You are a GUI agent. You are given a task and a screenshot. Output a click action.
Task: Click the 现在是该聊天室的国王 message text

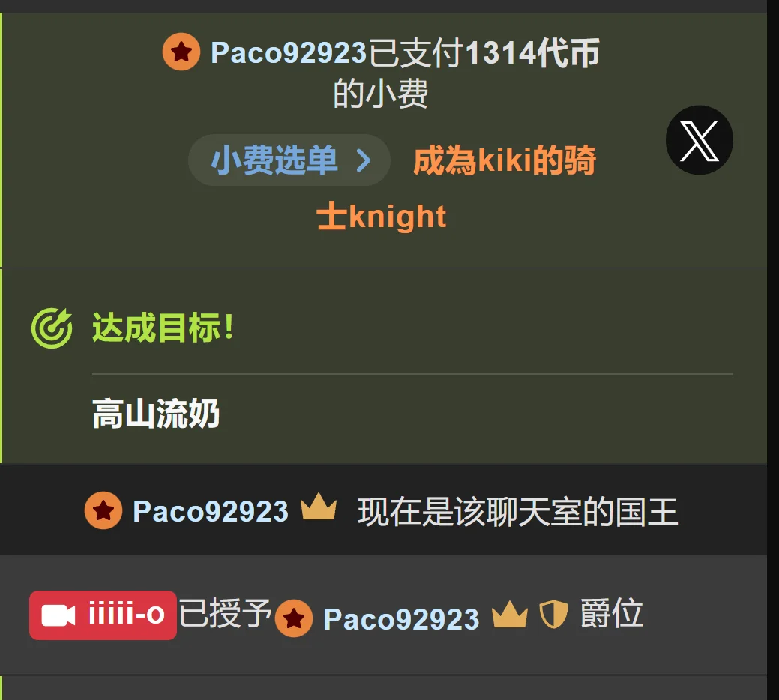click(x=517, y=512)
